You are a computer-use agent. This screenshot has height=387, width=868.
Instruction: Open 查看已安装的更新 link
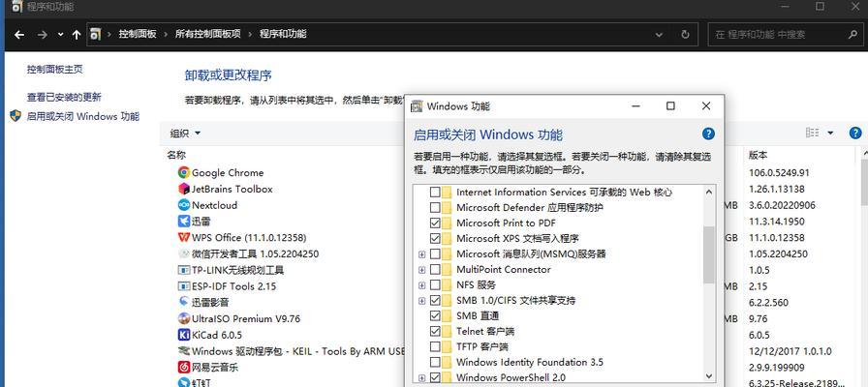coord(64,98)
